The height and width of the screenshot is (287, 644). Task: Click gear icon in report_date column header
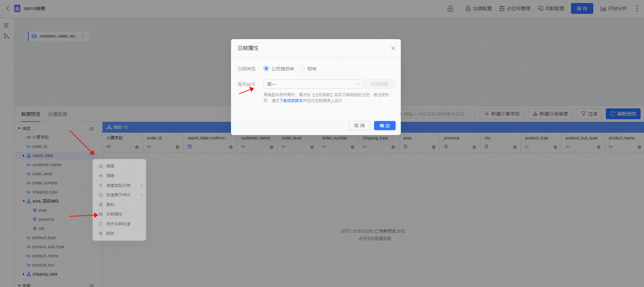point(231,147)
